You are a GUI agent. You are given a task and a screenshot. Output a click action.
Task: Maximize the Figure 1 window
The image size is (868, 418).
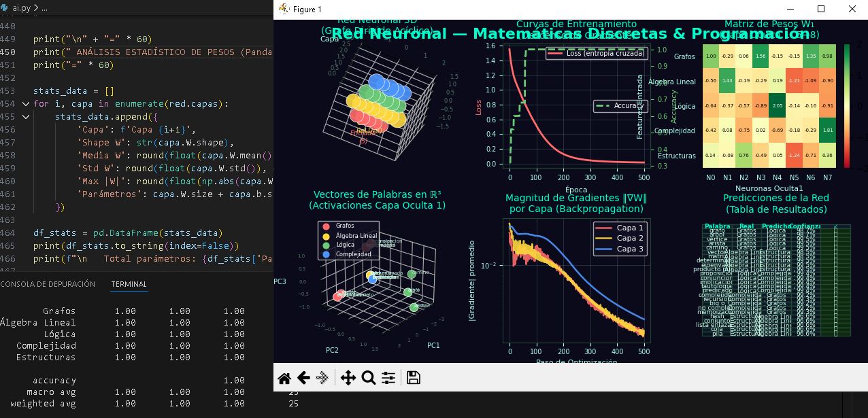[820, 10]
